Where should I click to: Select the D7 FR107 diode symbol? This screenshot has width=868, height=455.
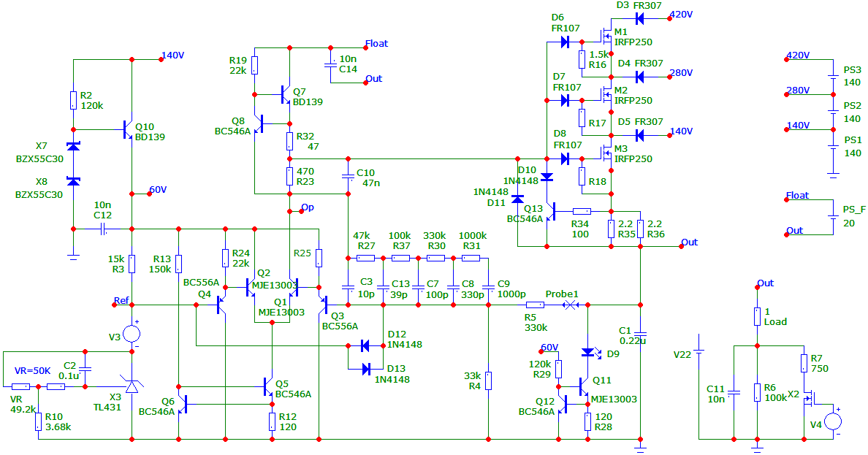pyautogui.click(x=565, y=100)
